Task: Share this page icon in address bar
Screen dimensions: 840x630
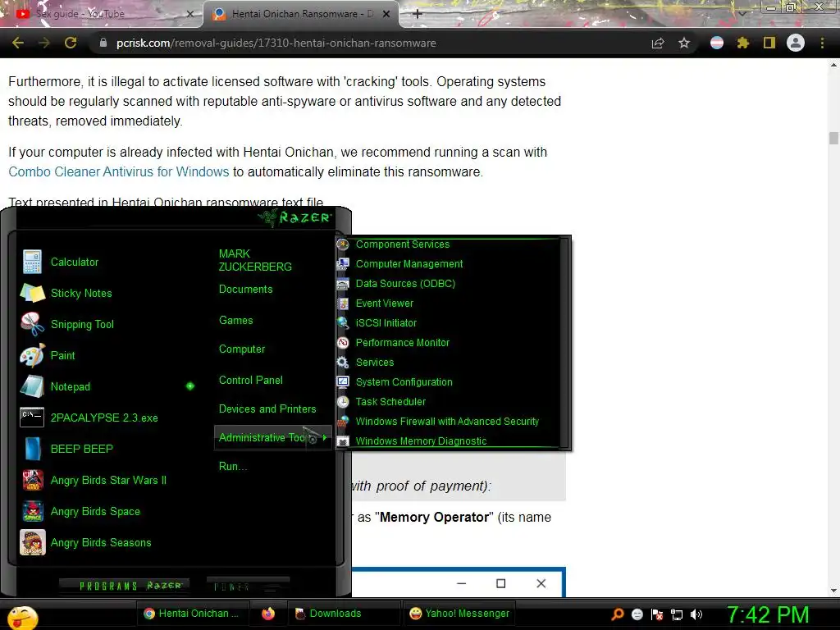Action: (x=658, y=43)
